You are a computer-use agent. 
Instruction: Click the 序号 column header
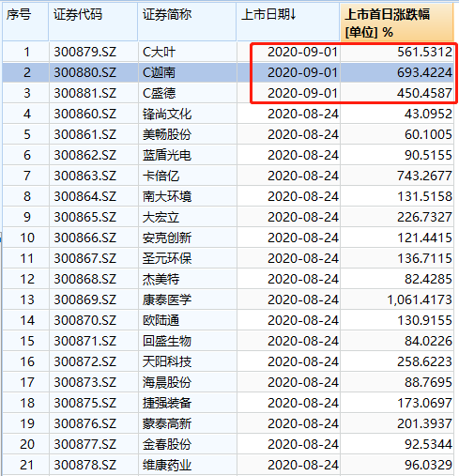coord(25,22)
